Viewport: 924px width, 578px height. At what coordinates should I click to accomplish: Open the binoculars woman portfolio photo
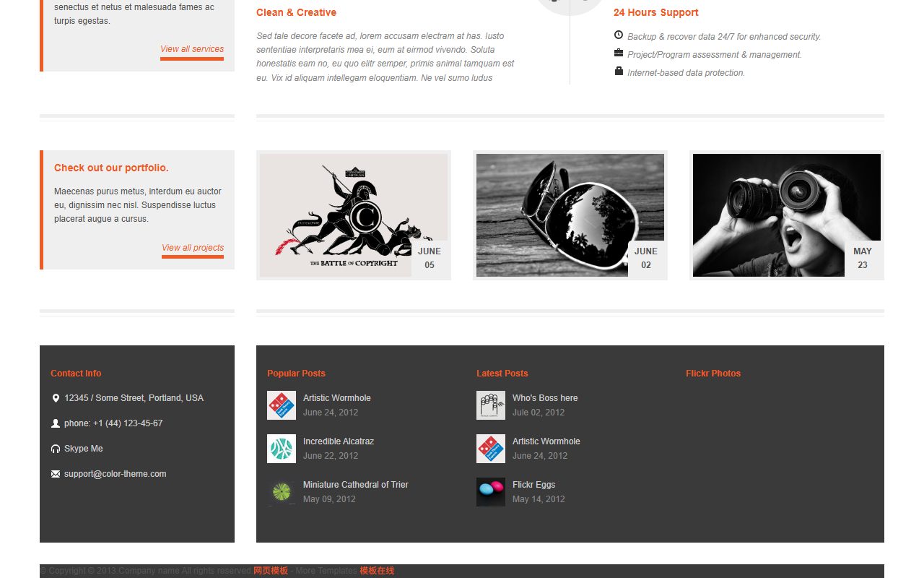click(787, 215)
